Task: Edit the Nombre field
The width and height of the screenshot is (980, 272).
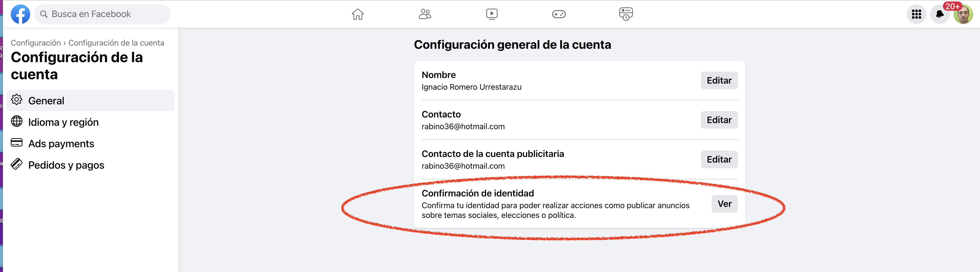Action: (x=719, y=80)
